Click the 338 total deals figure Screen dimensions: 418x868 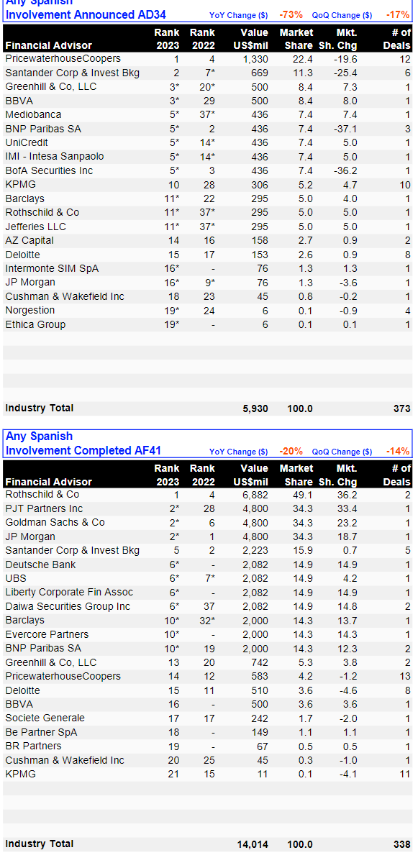pos(402,844)
